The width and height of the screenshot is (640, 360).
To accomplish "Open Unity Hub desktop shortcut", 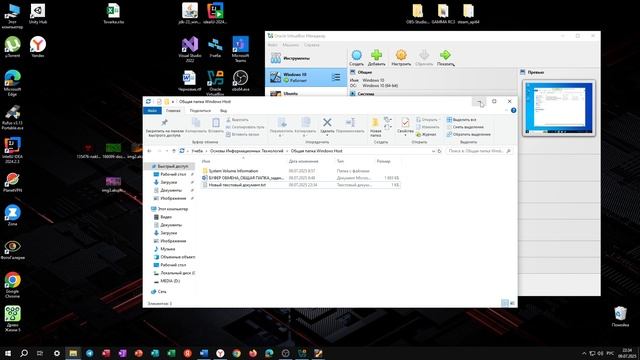I will click(38, 13).
